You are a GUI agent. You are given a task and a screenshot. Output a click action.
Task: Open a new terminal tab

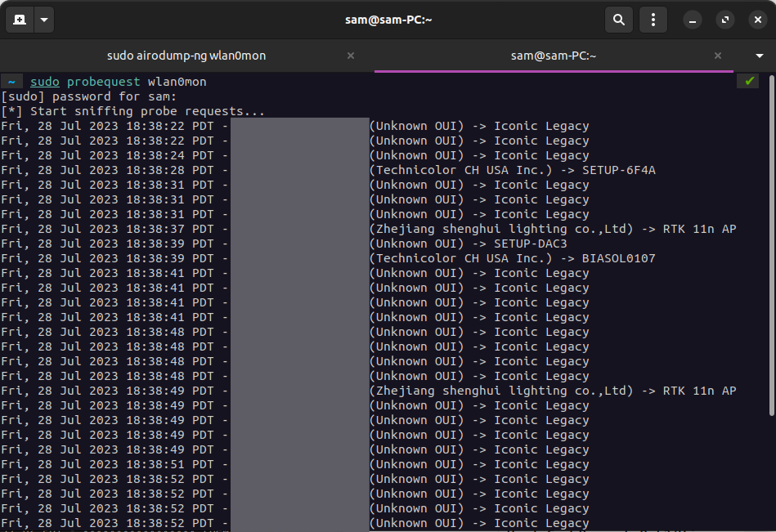[20, 20]
